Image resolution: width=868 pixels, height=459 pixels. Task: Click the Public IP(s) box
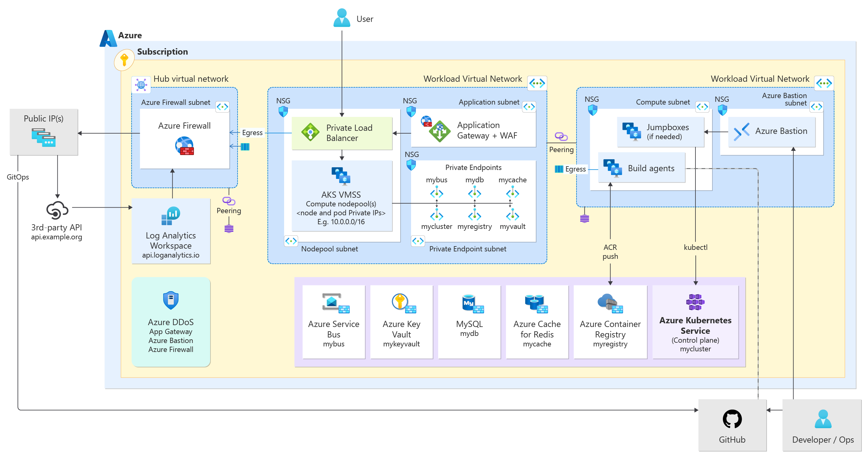pyautogui.click(x=44, y=132)
